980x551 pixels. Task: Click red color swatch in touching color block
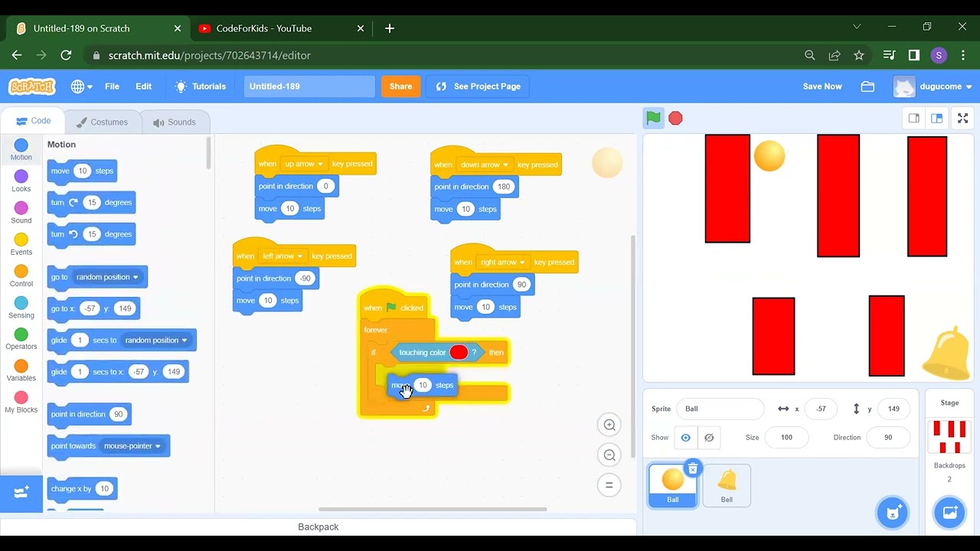click(459, 352)
